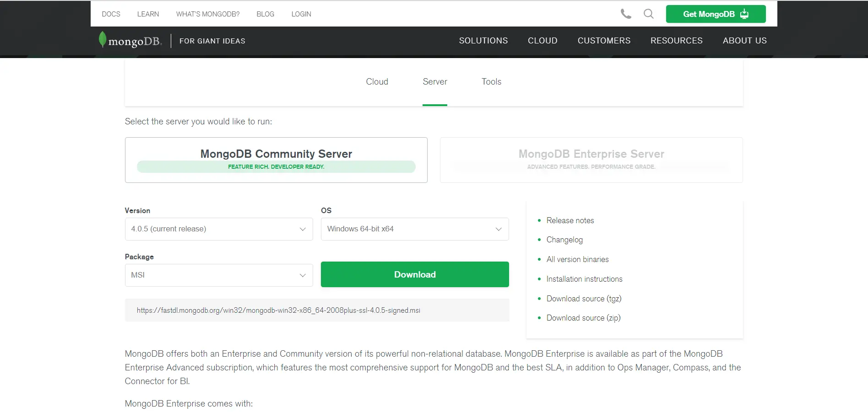Screen dimensions: 868x412
Task: Click the download URL text field
Action: pyautogui.click(x=317, y=310)
